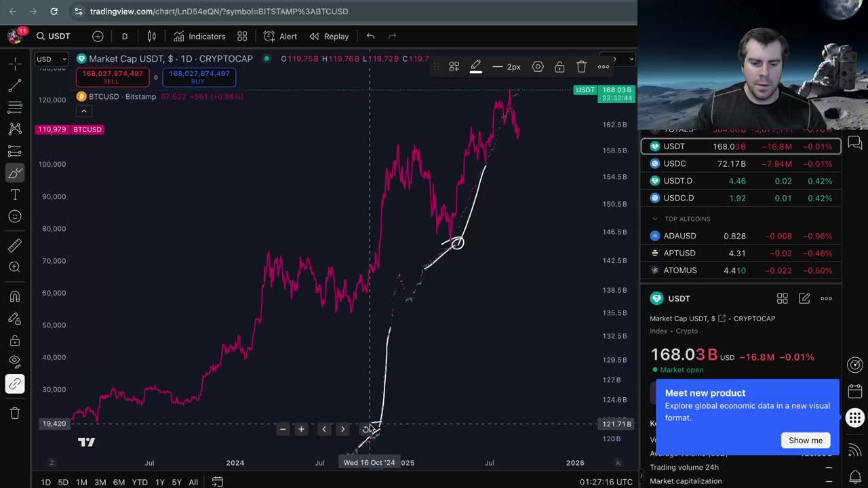This screenshot has height=488, width=868.
Task: Open the D interval selector
Action: (x=125, y=36)
